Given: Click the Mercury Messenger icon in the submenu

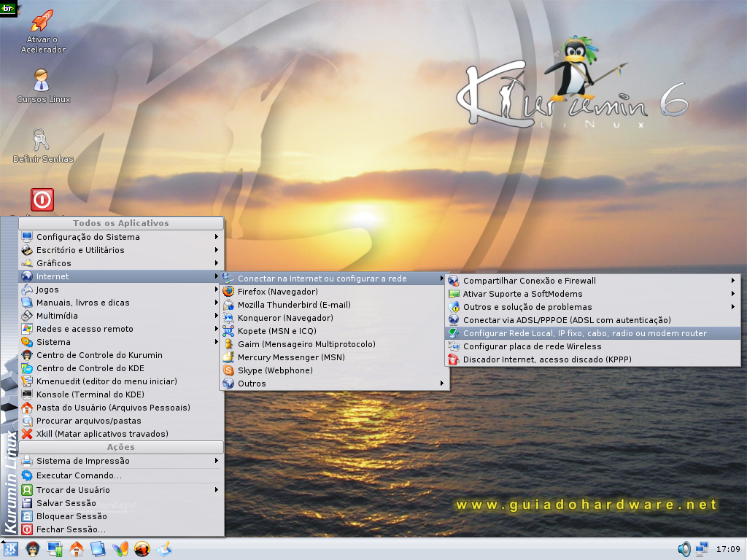Looking at the screenshot, I should point(228,357).
